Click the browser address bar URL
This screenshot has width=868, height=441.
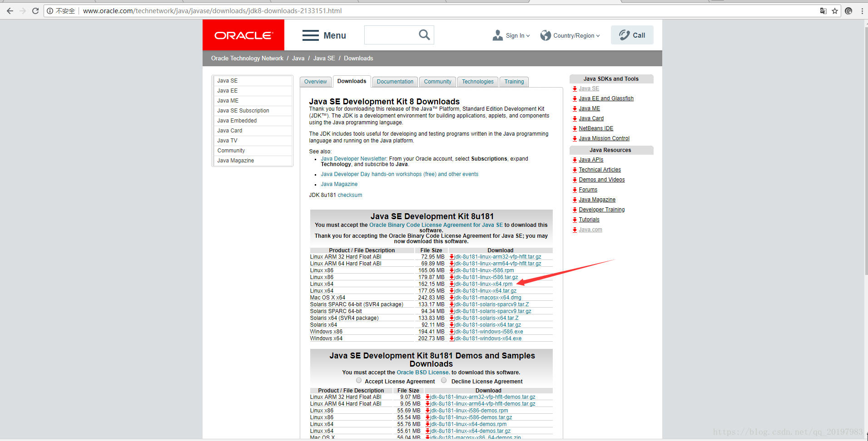[212, 11]
